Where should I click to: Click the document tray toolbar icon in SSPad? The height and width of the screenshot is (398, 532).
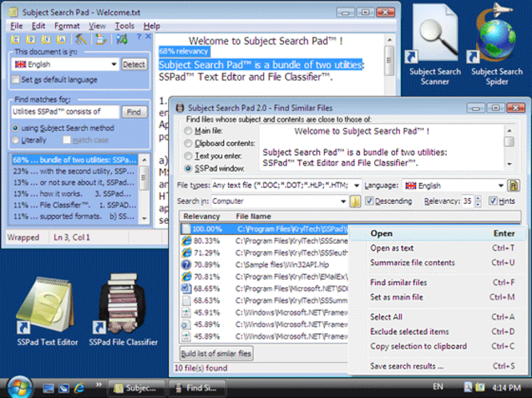(100, 39)
